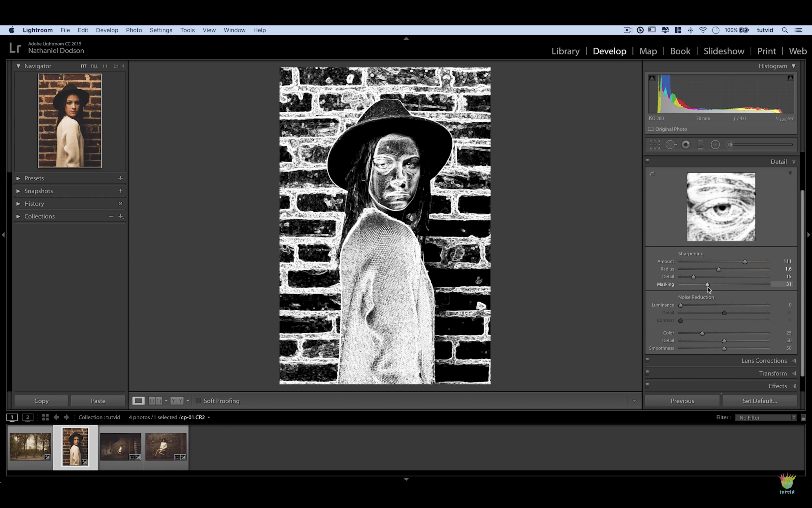Collapse the Navigator panel
Screen dimensions: 812x508
pyautogui.click(x=18, y=66)
